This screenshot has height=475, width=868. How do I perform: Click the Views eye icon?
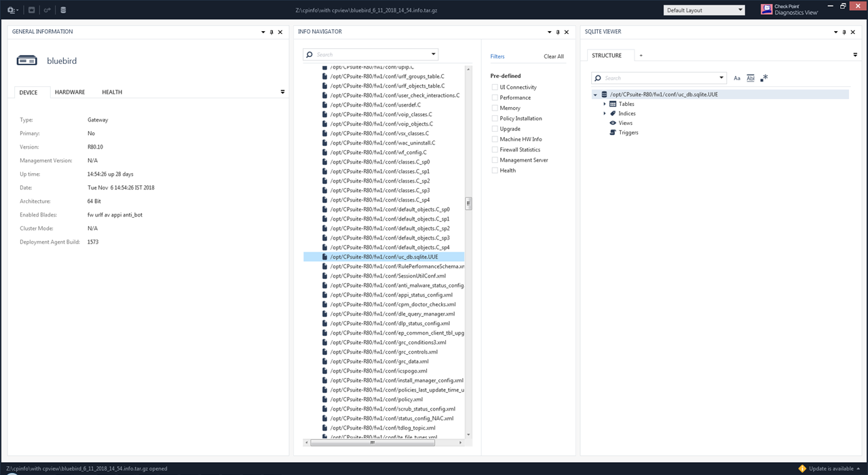(x=613, y=123)
